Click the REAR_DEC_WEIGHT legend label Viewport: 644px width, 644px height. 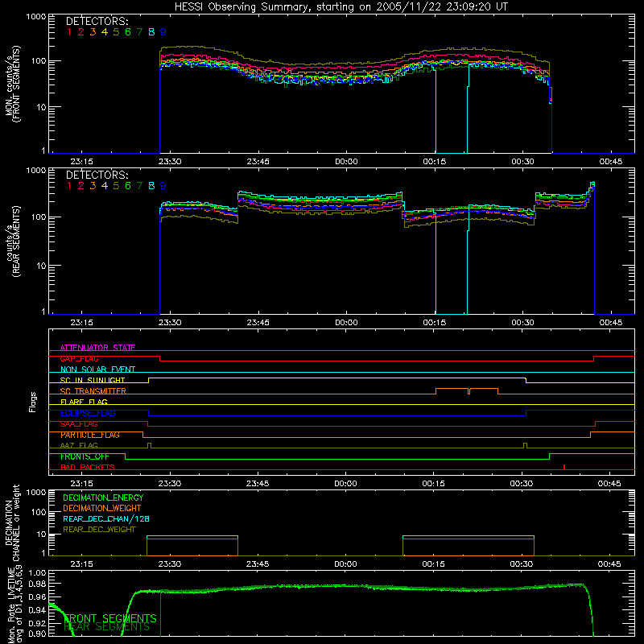99,530
